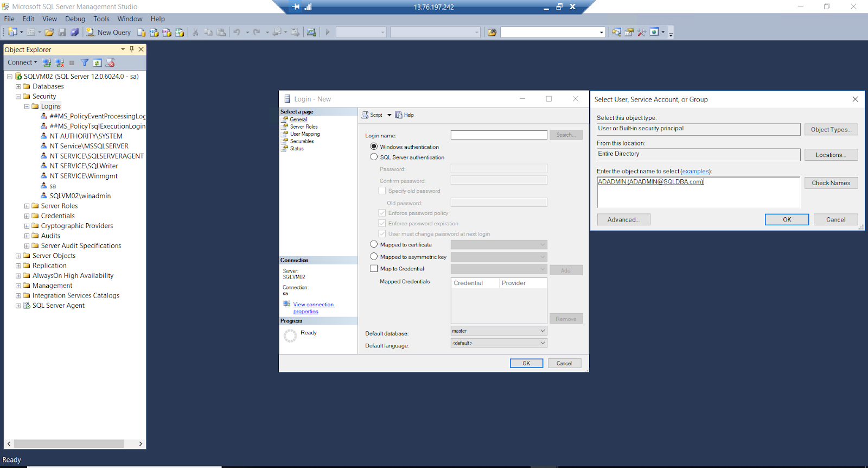
Task: Open the Connect dropdown in Object Explorer
Action: (x=22, y=62)
